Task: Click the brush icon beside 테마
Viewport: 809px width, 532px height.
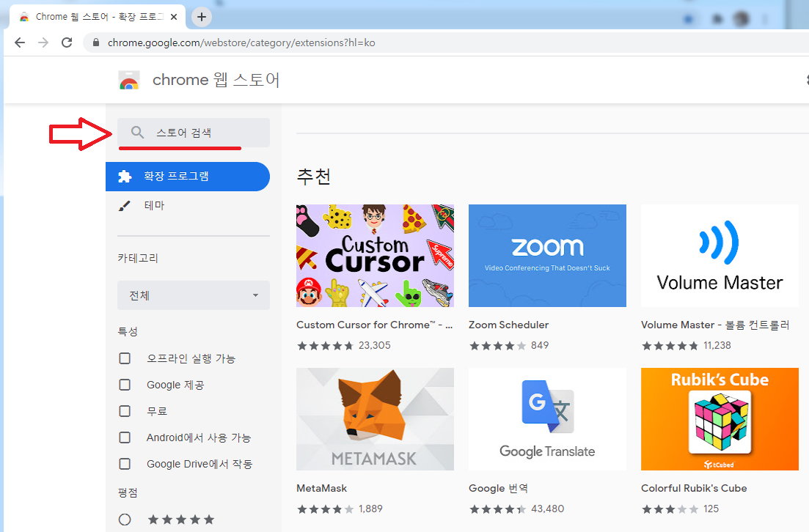Action: point(125,206)
